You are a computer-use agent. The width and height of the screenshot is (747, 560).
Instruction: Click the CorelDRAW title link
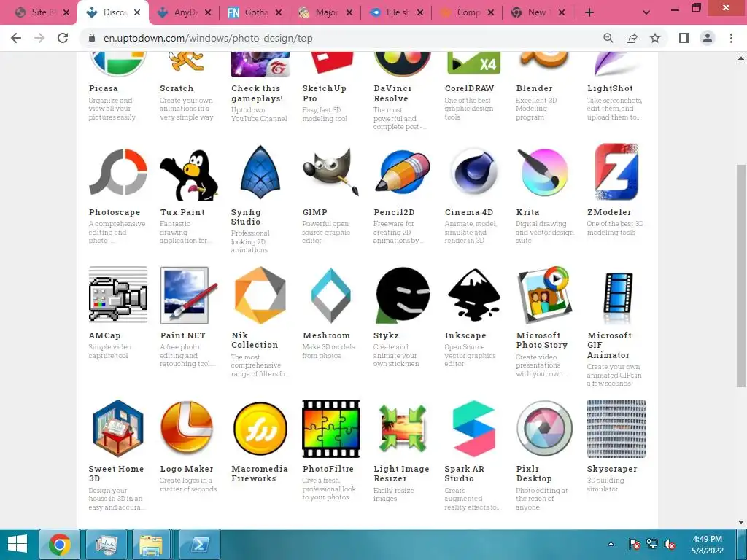pyautogui.click(x=469, y=88)
